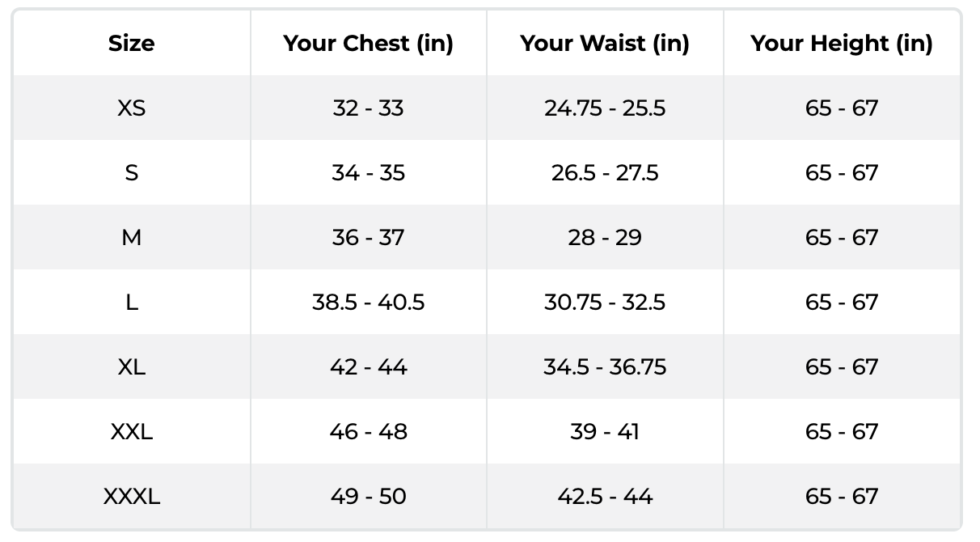
Task: Select the S size cell
Action: click(131, 172)
